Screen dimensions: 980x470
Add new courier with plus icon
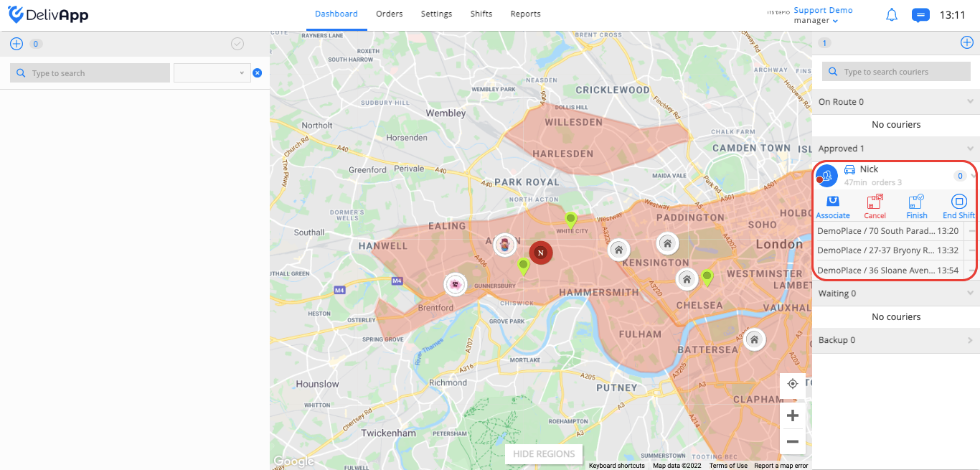coord(966,43)
